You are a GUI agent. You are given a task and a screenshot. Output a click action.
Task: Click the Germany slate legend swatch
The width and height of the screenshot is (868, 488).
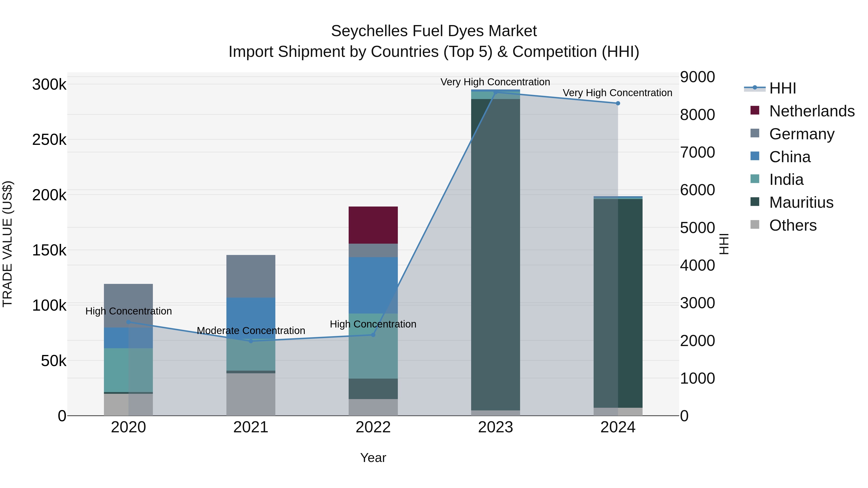coord(755,133)
